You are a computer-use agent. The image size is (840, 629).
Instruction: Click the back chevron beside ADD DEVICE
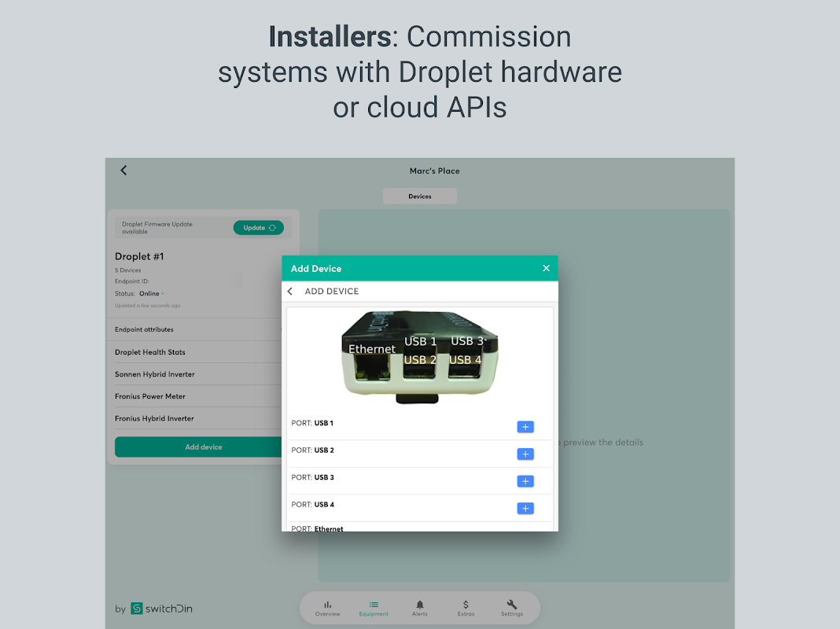click(290, 291)
